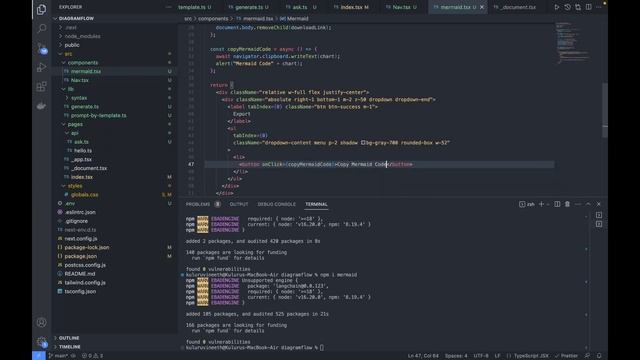Open the PROBLEMS panel tab
Viewport: 640px width, 360px height.
(198, 204)
